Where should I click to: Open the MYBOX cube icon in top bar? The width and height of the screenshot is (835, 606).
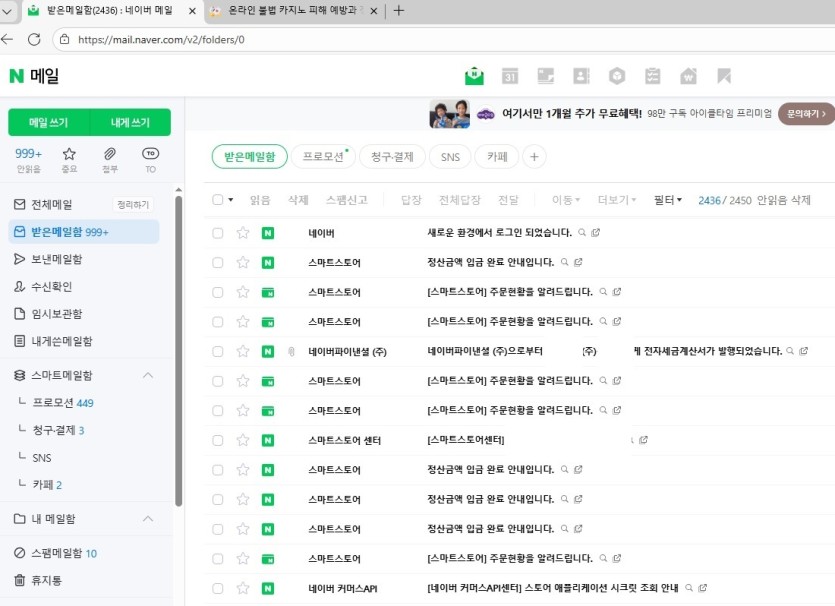617,76
